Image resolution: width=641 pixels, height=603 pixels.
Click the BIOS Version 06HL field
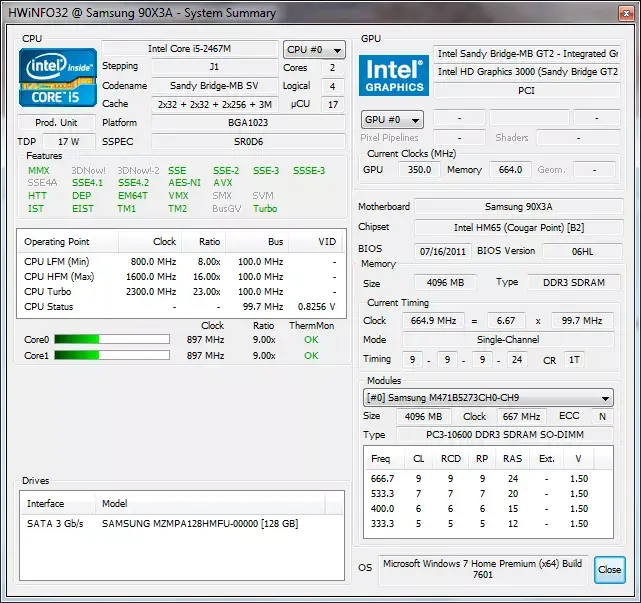(582, 251)
